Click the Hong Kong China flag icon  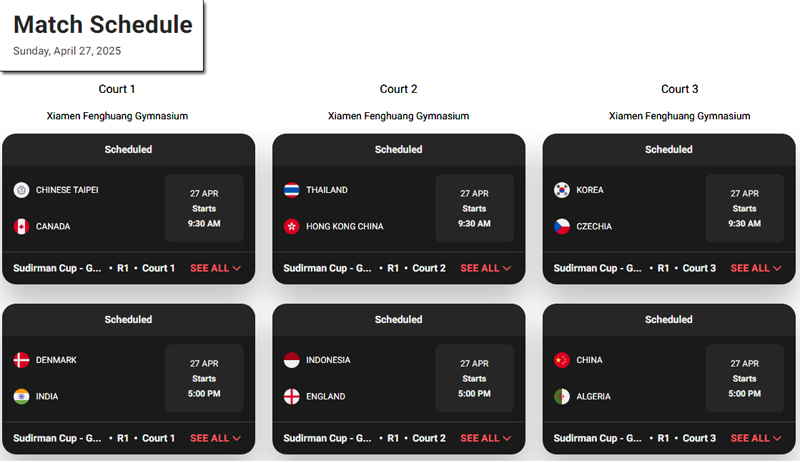point(292,227)
